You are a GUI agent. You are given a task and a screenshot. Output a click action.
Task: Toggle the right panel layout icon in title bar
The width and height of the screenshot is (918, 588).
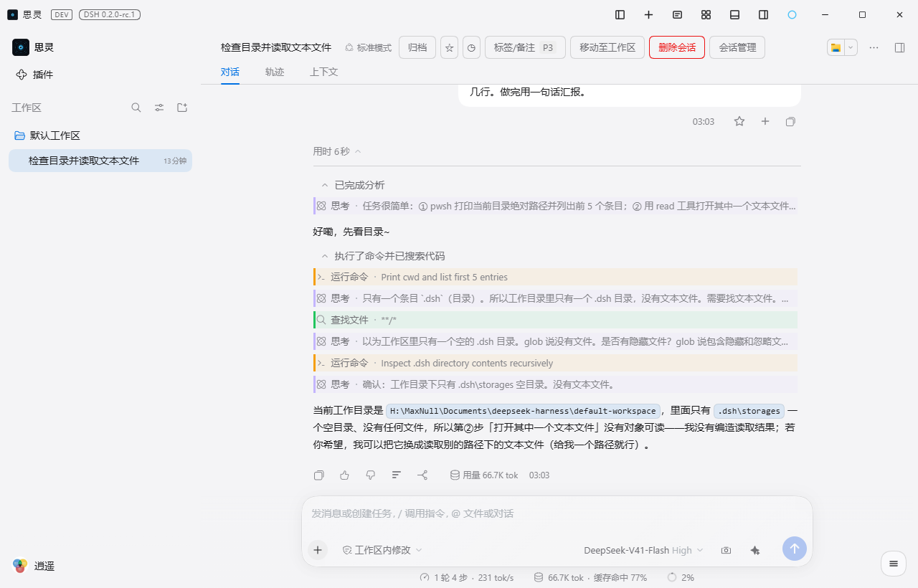tap(764, 14)
